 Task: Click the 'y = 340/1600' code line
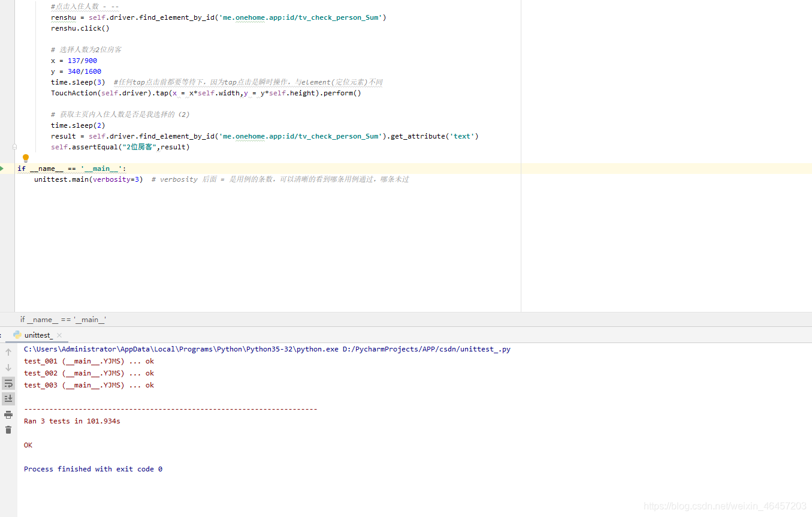(x=76, y=71)
